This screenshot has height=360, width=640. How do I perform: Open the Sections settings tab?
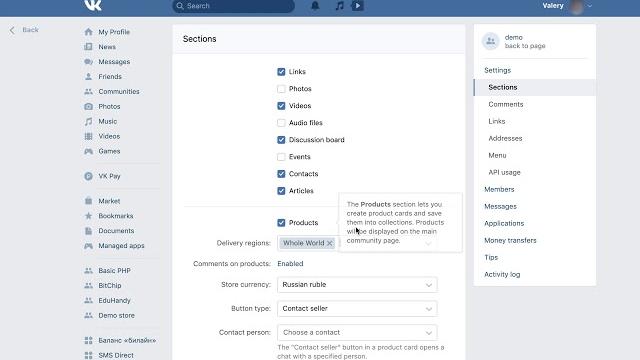[535, 87]
